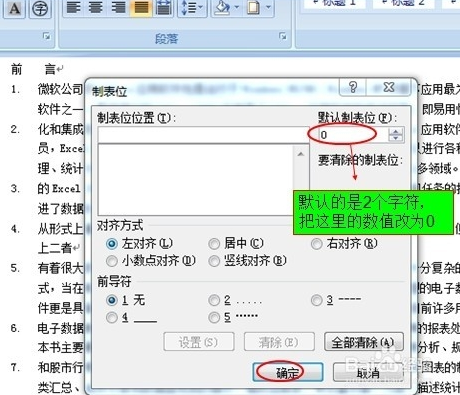Click the help button in tab dialog
Image resolution: width=460 pixels, height=395 pixels.
click(353, 88)
